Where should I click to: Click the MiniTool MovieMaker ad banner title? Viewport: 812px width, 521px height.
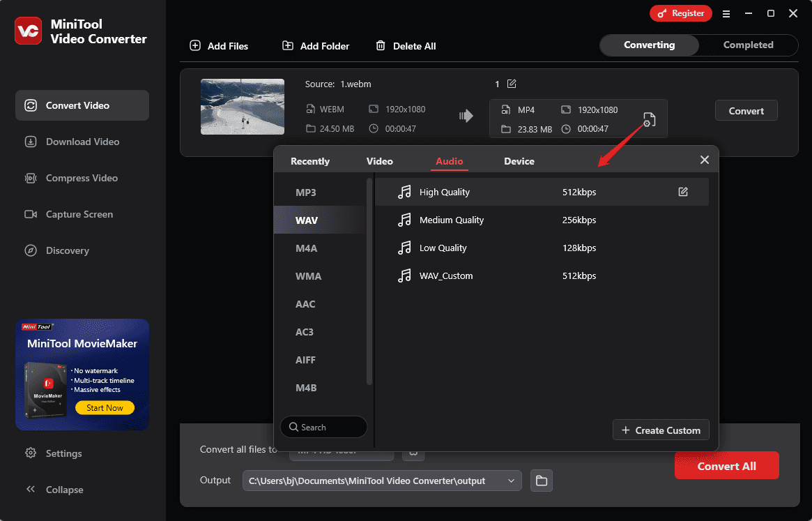pyautogui.click(x=82, y=344)
